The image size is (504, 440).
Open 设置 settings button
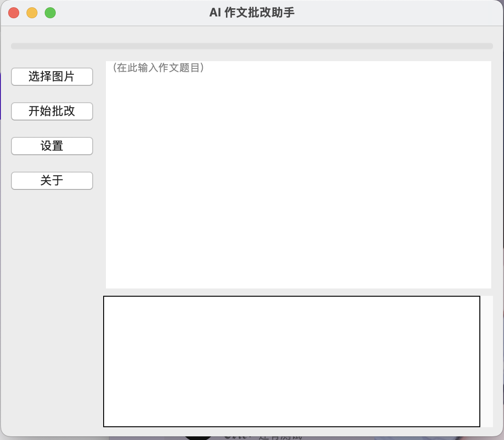point(52,146)
